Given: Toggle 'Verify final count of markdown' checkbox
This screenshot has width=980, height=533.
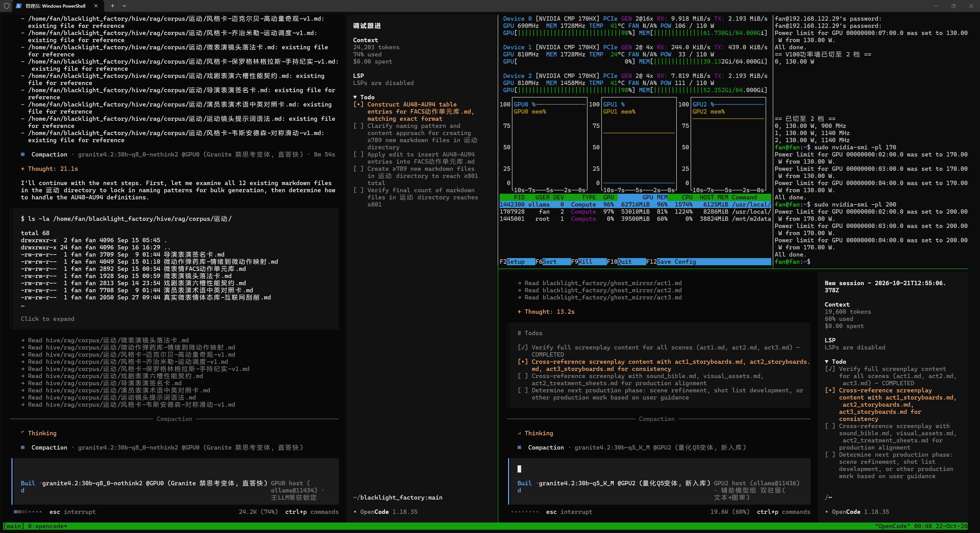Looking at the screenshot, I should tap(358, 190).
